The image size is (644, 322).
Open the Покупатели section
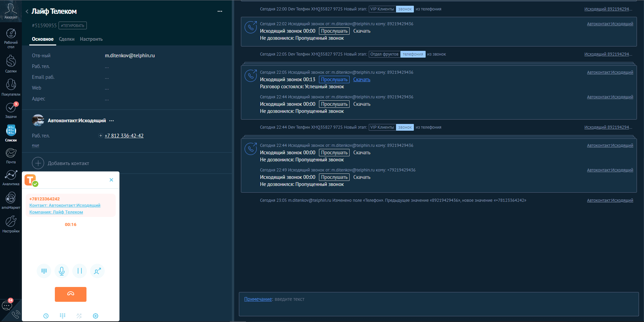coord(11,88)
